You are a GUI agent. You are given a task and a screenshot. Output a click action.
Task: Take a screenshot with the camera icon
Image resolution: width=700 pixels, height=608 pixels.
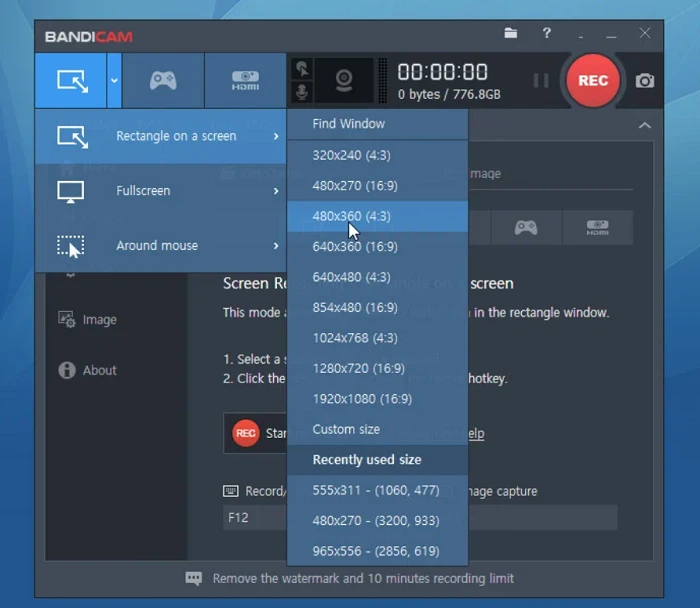(x=645, y=81)
